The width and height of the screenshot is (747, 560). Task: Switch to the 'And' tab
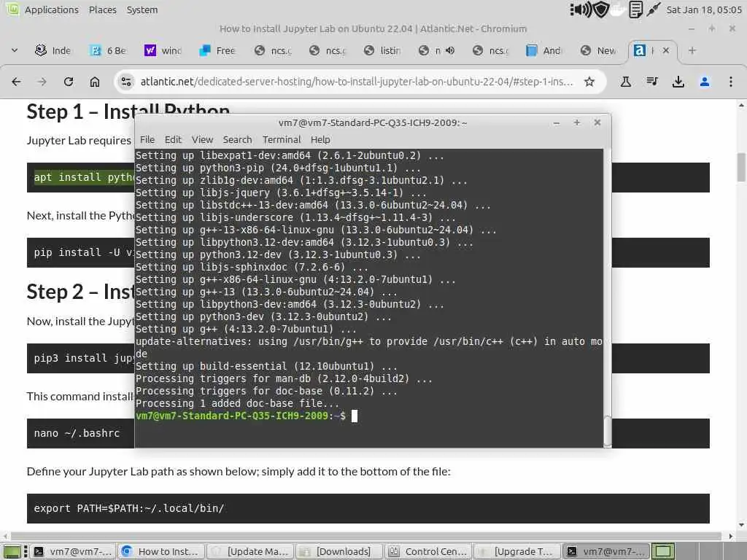click(543, 50)
